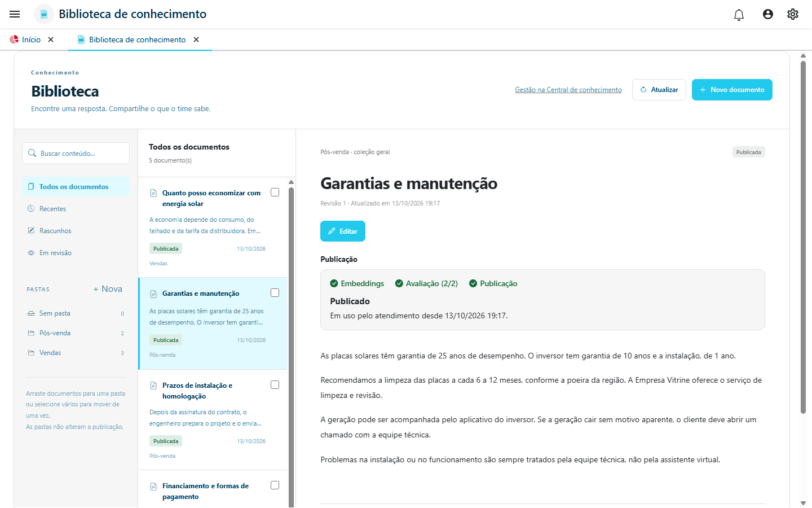812x508 pixels.
Task: Open the Sem pasta folder
Action: click(76, 313)
